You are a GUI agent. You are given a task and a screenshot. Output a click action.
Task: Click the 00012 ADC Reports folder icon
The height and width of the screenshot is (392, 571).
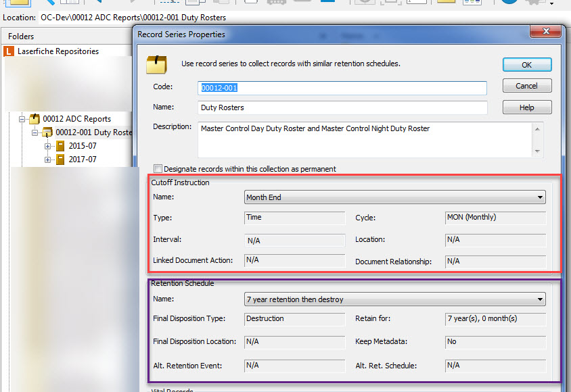click(35, 119)
